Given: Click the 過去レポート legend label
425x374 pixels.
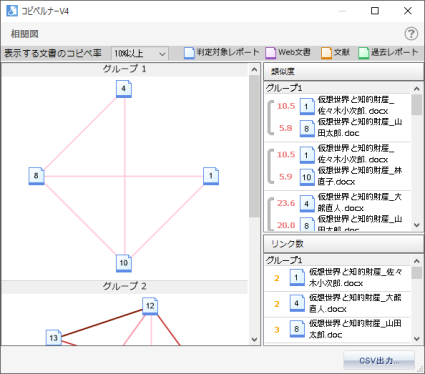Looking at the screenshot, I should (395, 52).
